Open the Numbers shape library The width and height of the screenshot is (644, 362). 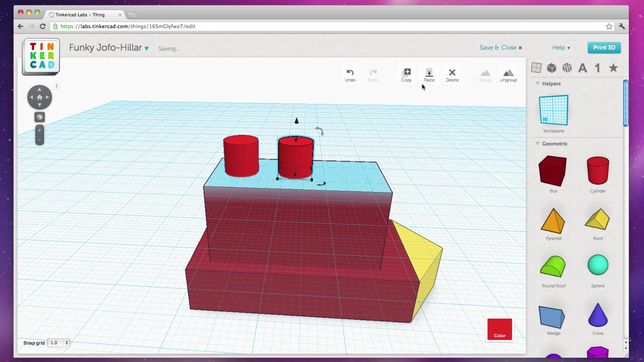pyautogui.click(x=597, y=68)
